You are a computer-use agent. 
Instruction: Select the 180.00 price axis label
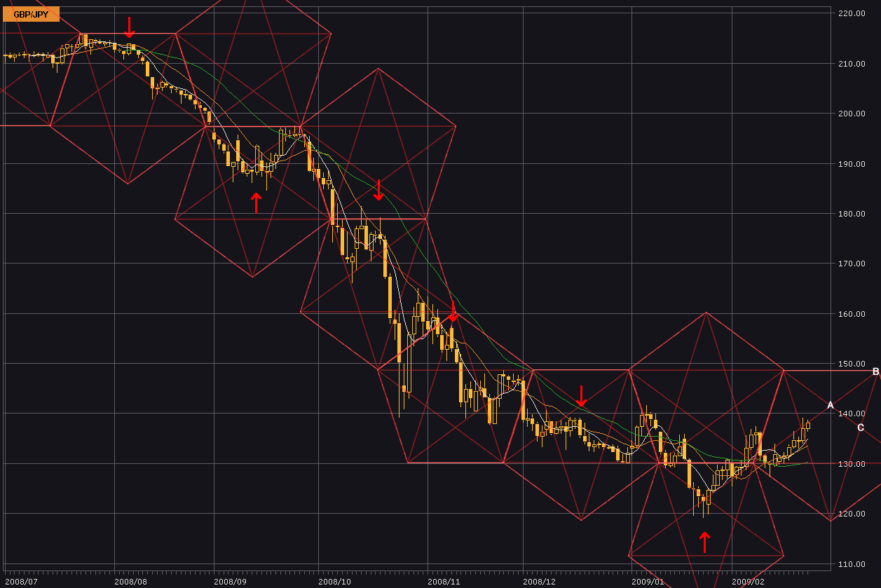(851, 214)
